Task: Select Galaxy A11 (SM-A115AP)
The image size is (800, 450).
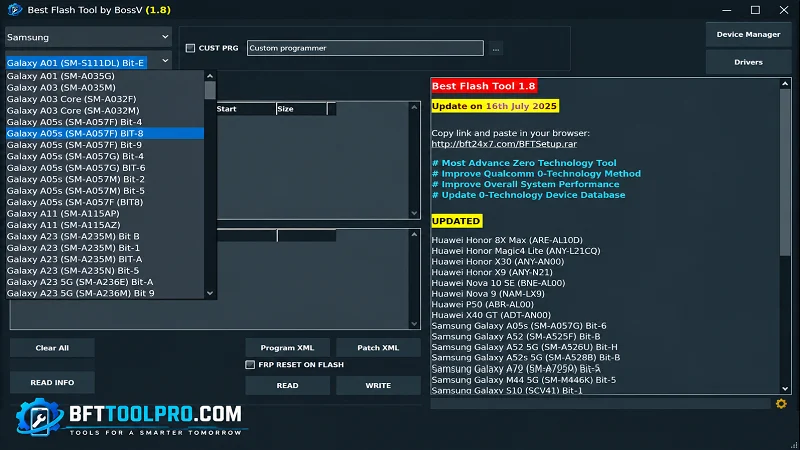Action: (105, 214)
